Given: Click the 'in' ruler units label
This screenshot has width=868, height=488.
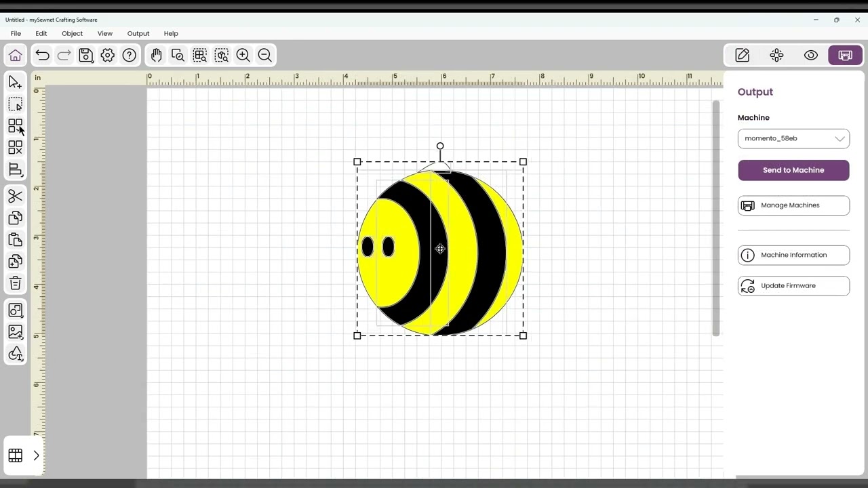Looking at the screenshot, I should coord(38,78).
